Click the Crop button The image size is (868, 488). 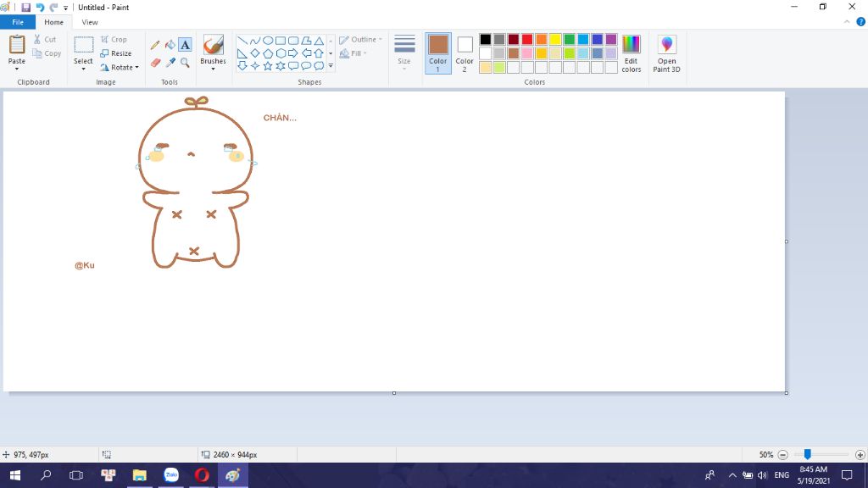click(x=114, y=39)
